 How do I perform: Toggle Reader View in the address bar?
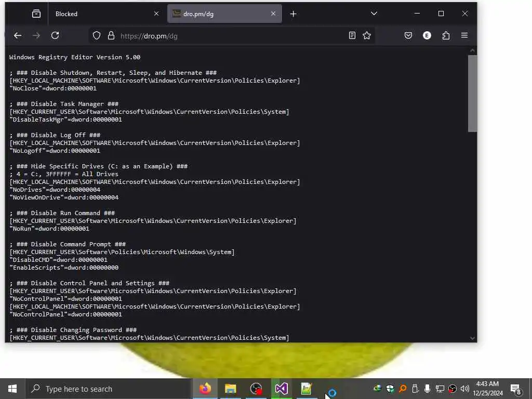pos(352,36)
